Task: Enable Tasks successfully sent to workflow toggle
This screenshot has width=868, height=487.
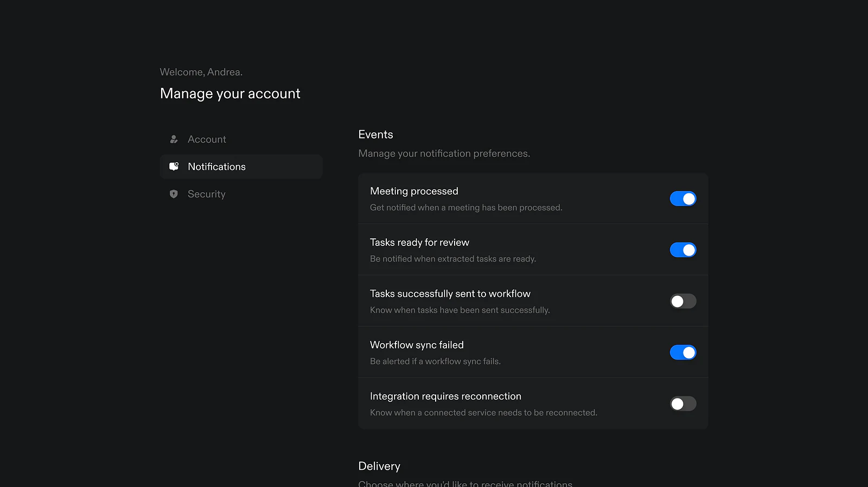Action: tap(683, 301)
